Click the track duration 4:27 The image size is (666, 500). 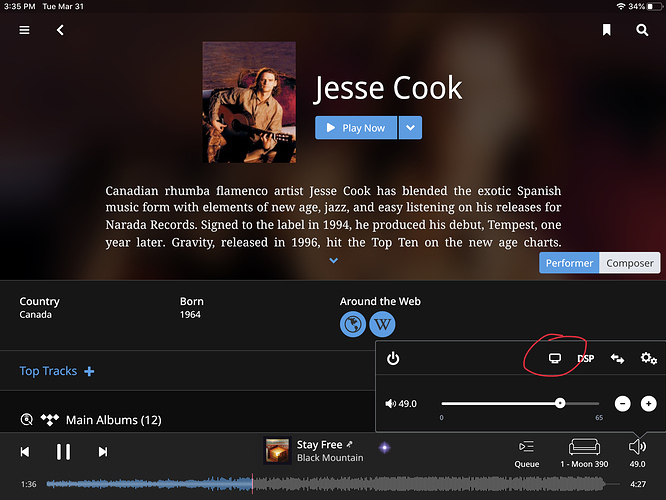(x=638, y=484)
